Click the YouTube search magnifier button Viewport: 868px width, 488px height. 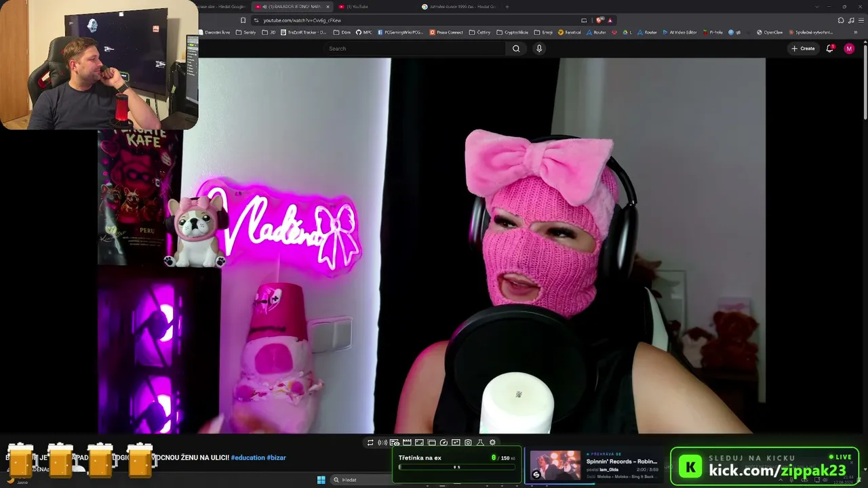[516, 49]
